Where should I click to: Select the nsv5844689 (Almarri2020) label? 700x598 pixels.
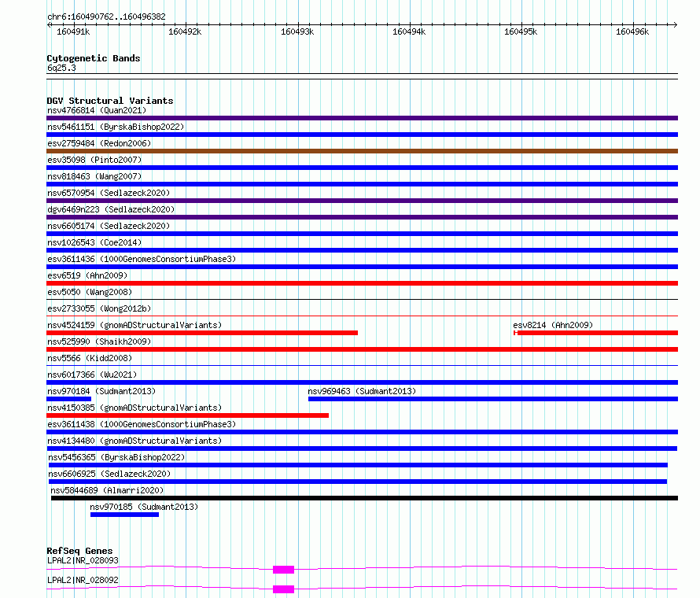[107, 490]
